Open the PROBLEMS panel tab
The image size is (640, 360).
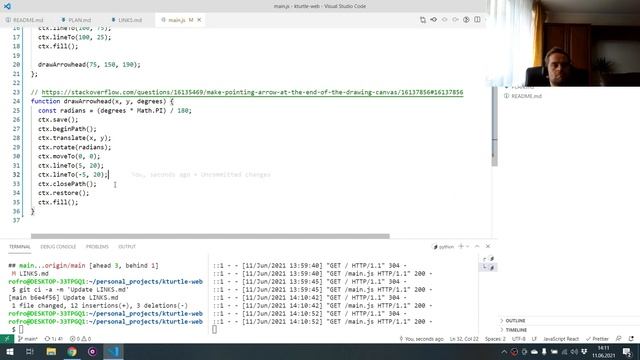97,247
